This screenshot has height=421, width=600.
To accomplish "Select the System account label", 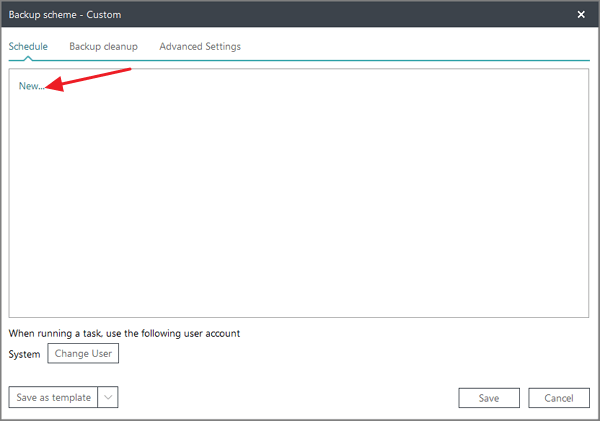I will [x=24, y=354].
